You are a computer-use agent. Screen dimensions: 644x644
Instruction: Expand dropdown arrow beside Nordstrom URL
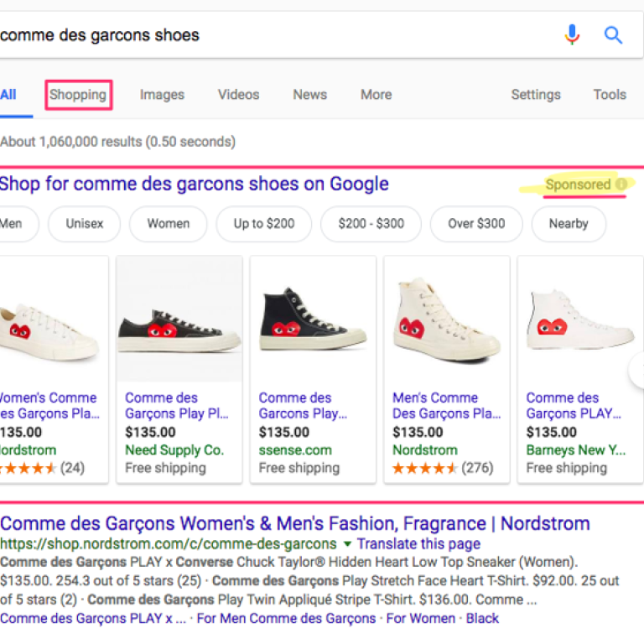347,543
